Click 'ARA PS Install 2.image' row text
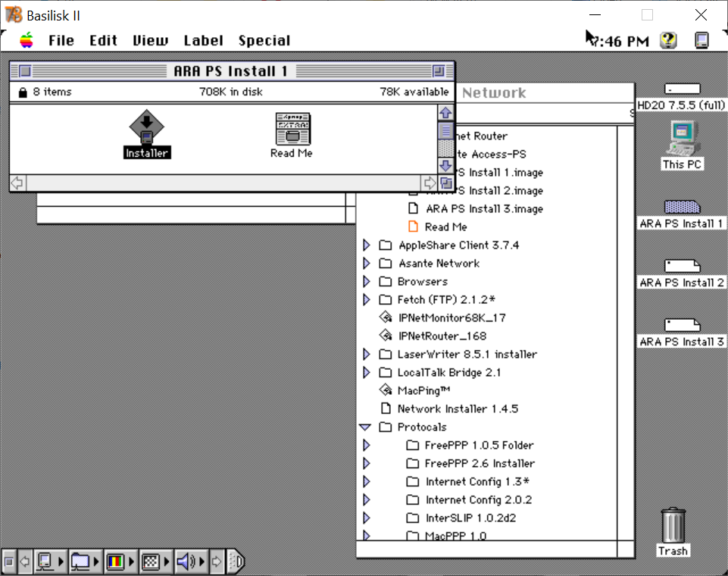 click(x=499, y=190)
